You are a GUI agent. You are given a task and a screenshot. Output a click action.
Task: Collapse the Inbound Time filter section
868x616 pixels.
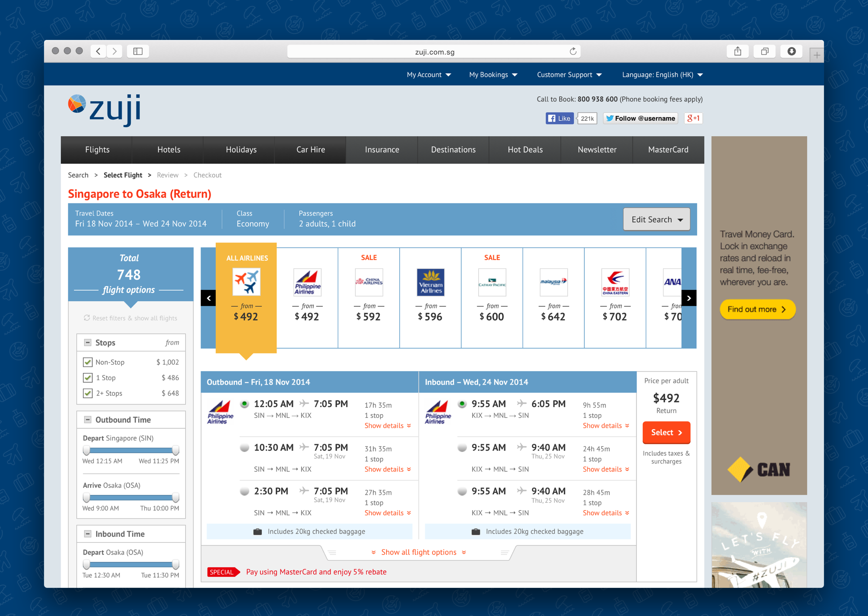tap(88, 534)
